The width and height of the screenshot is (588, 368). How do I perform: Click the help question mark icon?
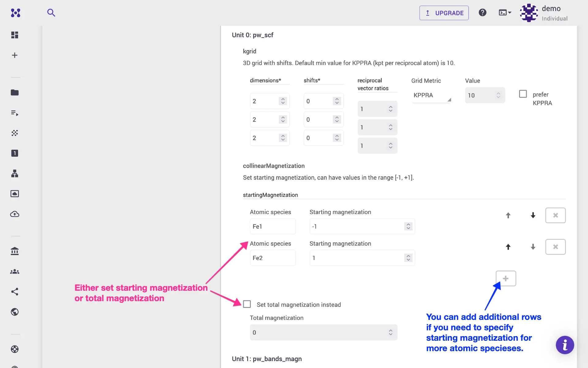482,13
